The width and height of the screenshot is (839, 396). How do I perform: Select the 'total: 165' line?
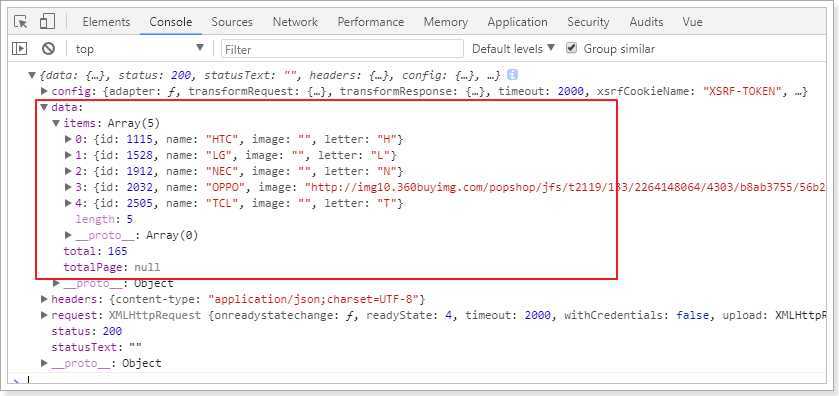(95, 251)
